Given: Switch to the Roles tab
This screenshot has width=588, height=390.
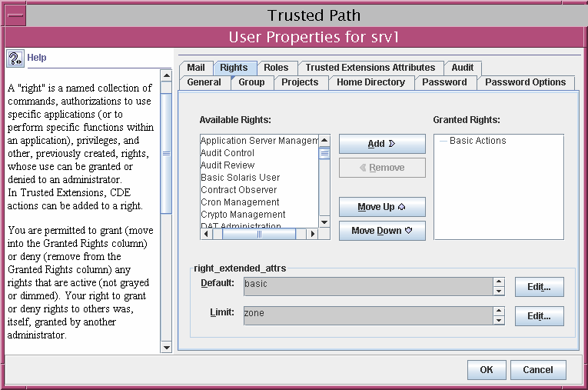Looking at the screenshot, I should [x=276, y=68].
